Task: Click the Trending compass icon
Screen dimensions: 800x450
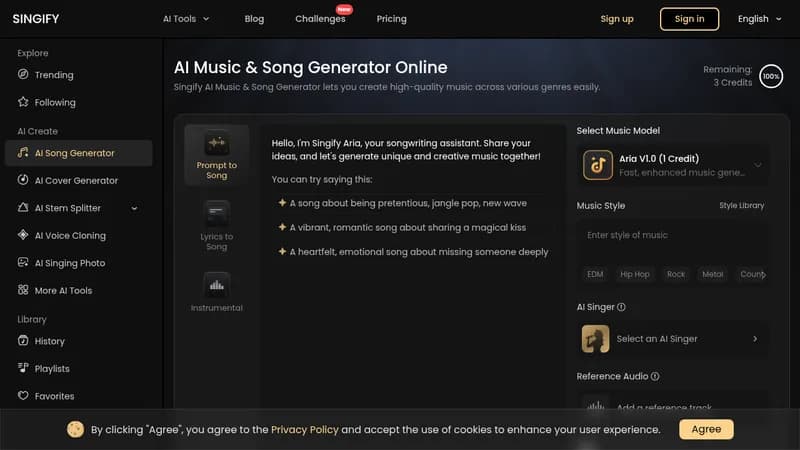Action: (23, 74)
